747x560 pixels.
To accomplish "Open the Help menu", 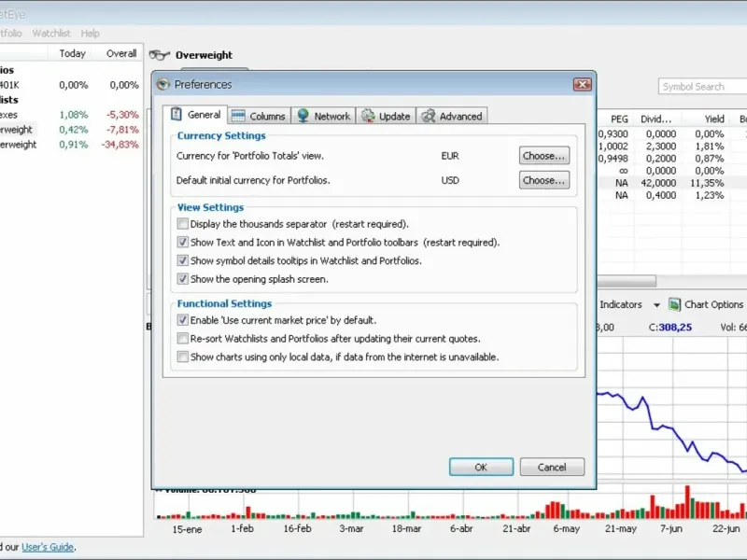I will (90, 34).
